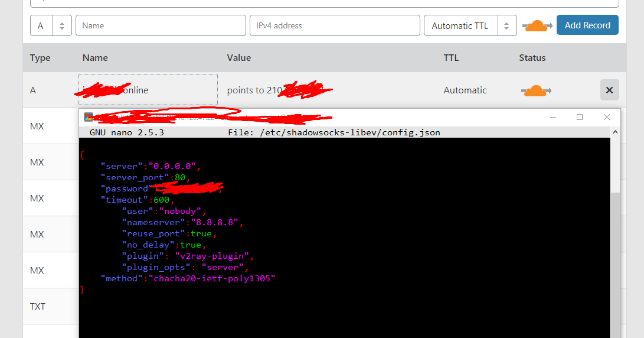Image resolution: width=644 pixels, height=338 pixels.
Task: Minimize the terminal window
Action: coord(553,117)
